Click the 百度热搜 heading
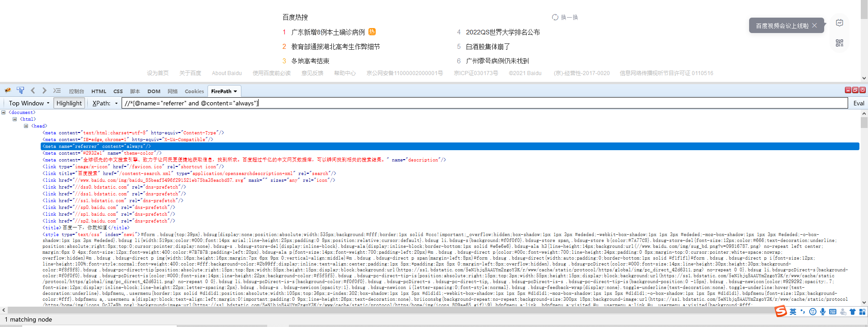This screenshot has width=868, height=327. coord(295,17)
